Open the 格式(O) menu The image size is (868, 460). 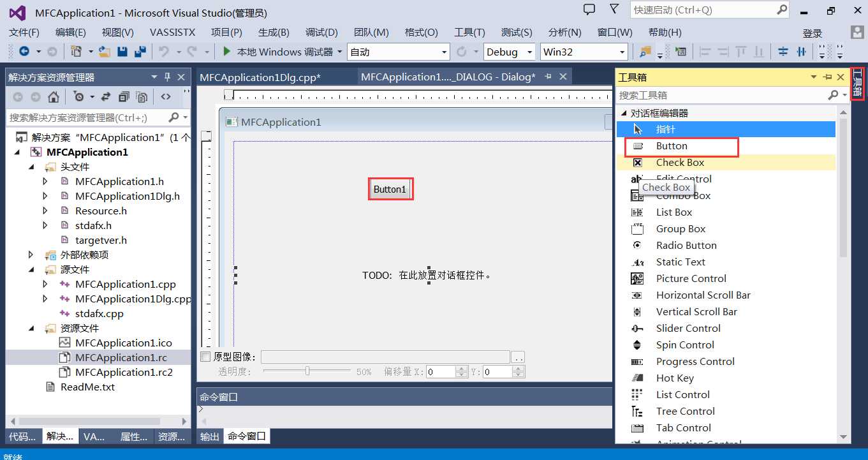pyautogui.click(x=421, y=33)
